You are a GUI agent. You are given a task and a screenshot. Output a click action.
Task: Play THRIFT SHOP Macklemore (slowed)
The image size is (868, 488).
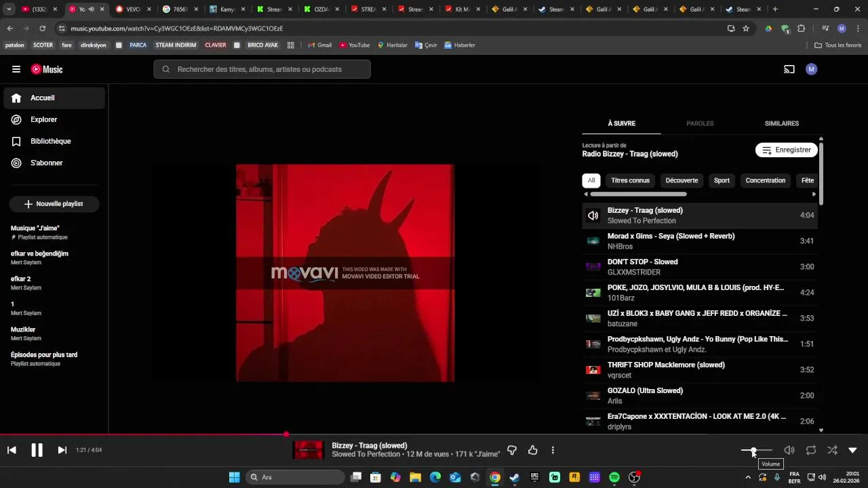click(700, 370)
